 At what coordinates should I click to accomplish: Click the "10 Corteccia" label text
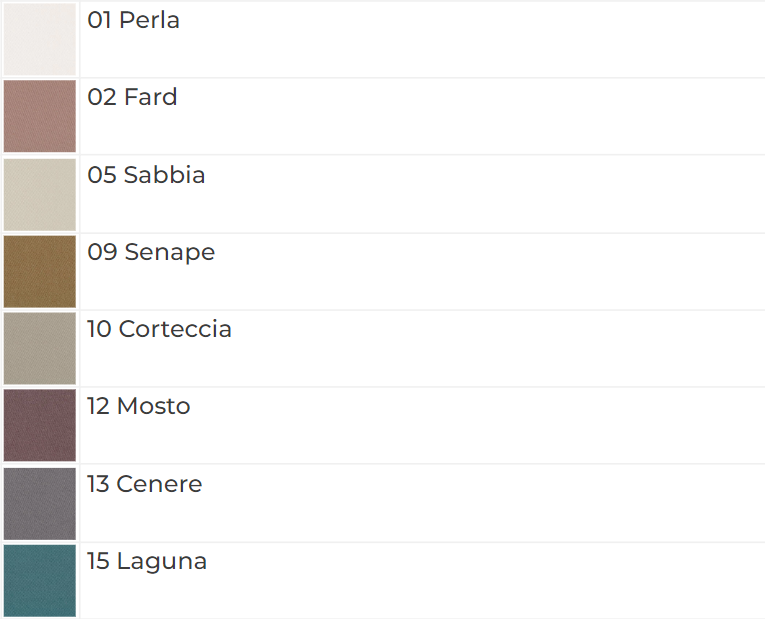[x=159, y=329]
